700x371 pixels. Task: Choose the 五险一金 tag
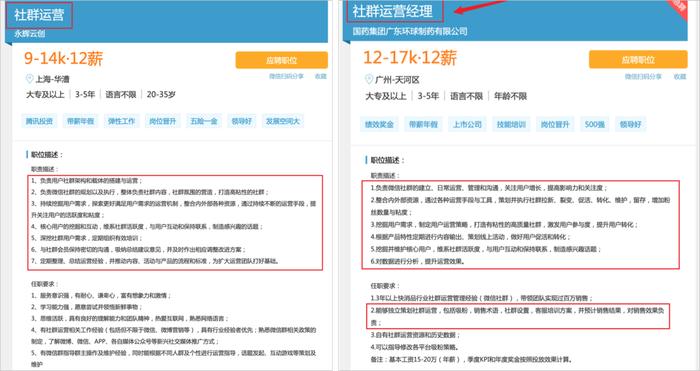pyautogui.click(x=204, y=121)
